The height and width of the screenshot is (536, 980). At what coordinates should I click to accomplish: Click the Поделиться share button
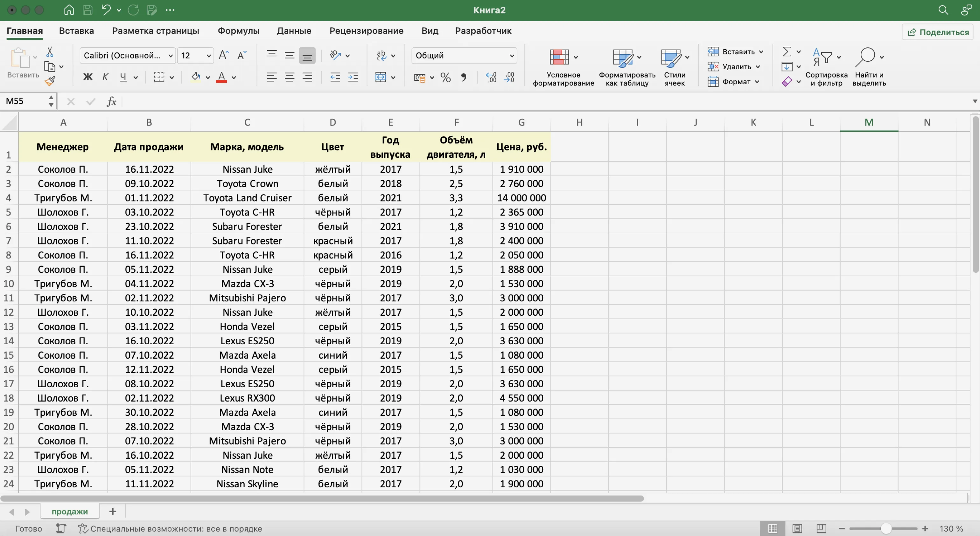click(938, 32)
